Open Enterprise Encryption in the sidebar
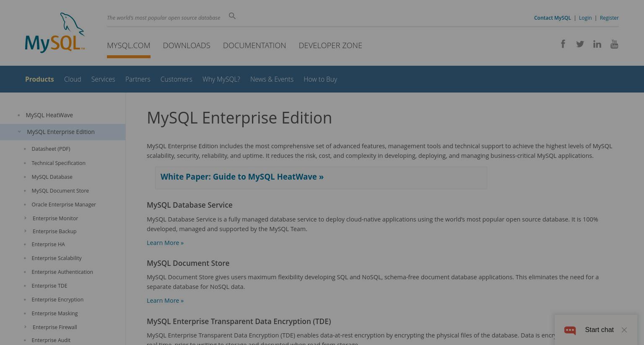Screen dimensions: 644x345 [57, 300]
